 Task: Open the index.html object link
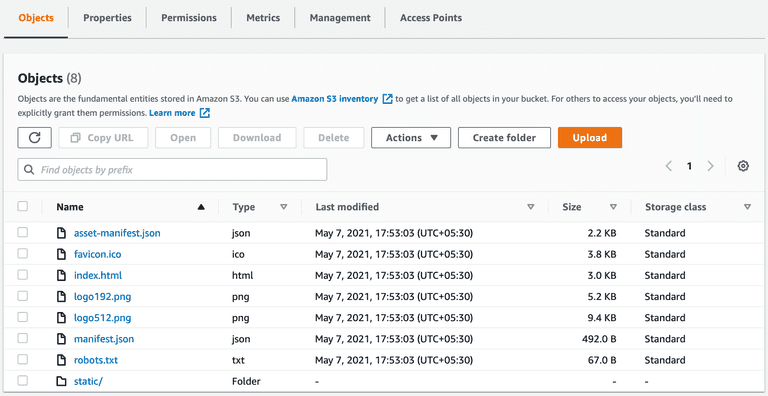[x=98, y=275]
